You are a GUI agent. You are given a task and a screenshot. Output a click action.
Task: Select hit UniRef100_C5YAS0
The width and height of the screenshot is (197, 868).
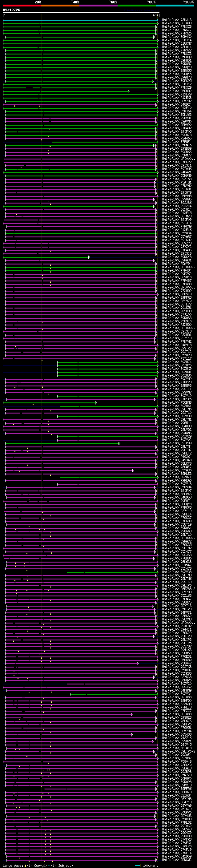point(177,470)
